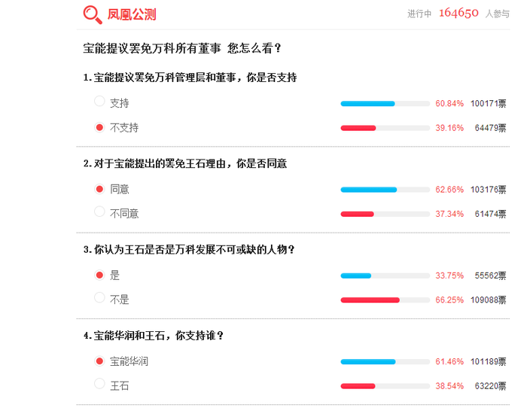Select 不是 under question three

pos(99,297)
